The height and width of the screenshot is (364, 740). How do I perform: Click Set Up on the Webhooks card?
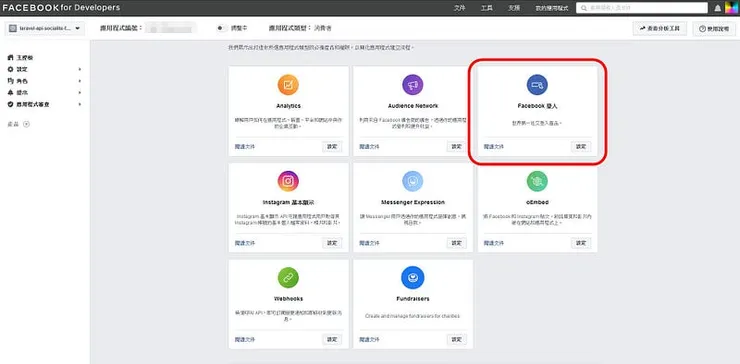point(332,339)
